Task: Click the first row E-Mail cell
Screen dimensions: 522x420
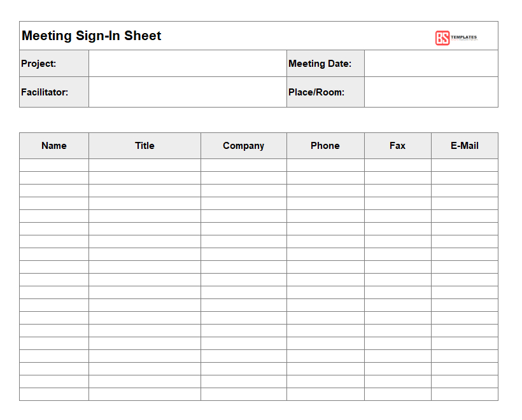Action: pos(465,165)
